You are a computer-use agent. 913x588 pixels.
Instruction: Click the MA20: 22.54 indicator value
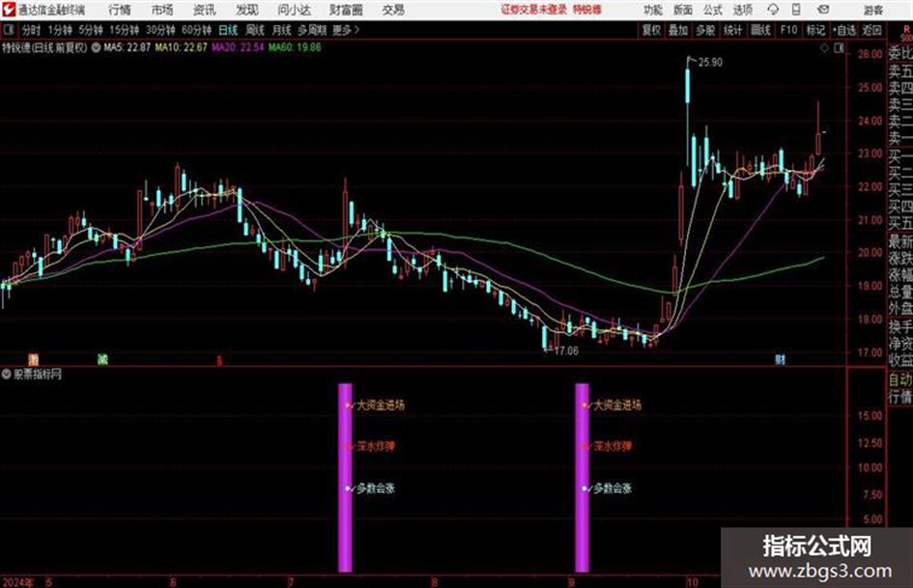tap(238, 47)
